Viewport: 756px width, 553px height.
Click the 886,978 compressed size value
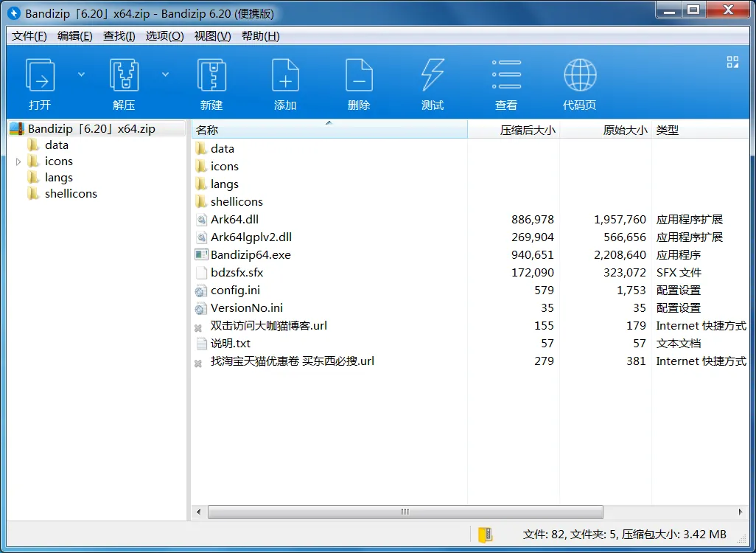pyautogui.click(x=533, y=220)
